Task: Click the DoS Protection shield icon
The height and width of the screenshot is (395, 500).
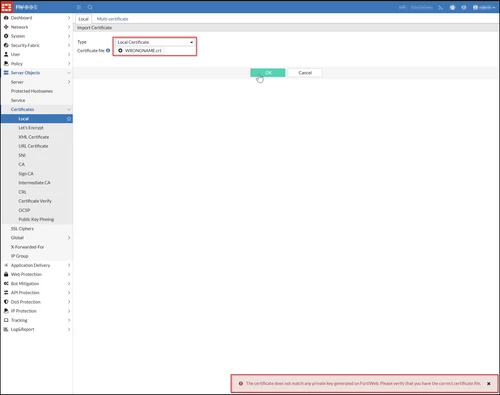Action: [x=6, y=302]
